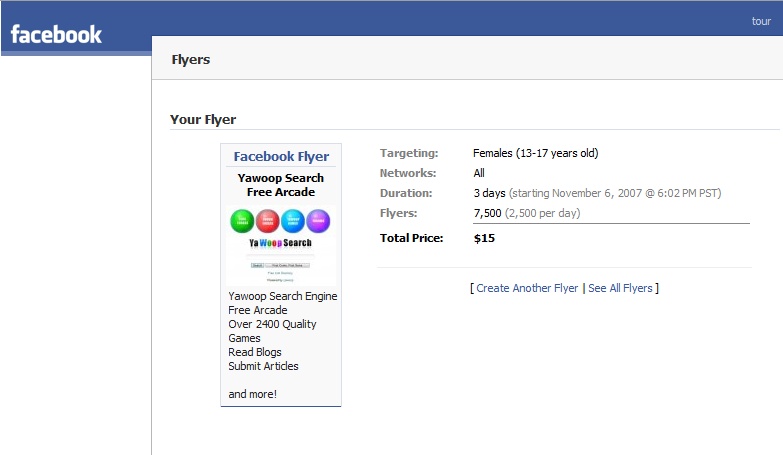Click Create Another Flyer link

[x=527, y=288]
